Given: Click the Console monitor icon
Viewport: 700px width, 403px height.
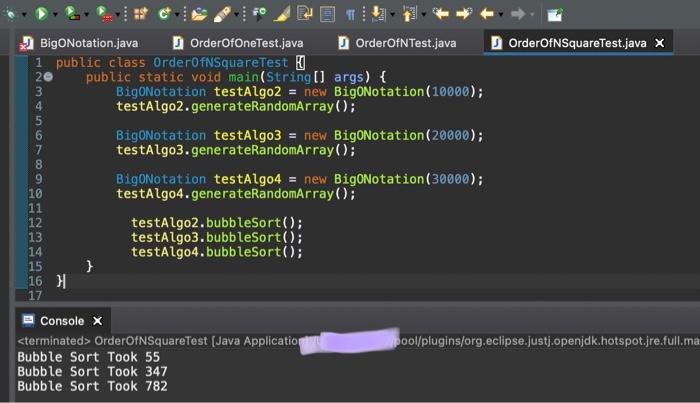Looking at the screenshot, I should (28, 320).
